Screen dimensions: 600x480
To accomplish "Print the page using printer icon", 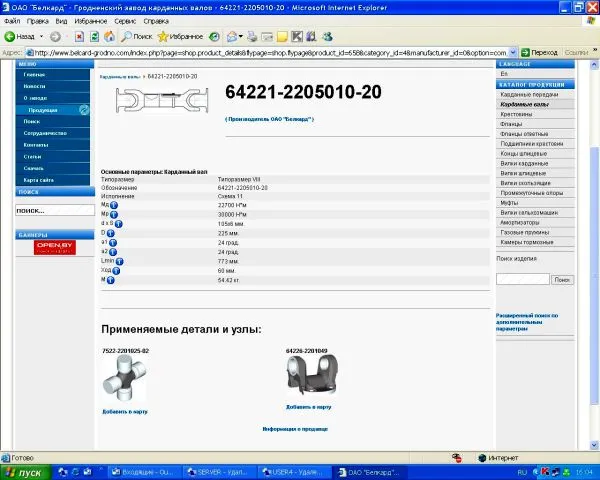I will [252, 37].
